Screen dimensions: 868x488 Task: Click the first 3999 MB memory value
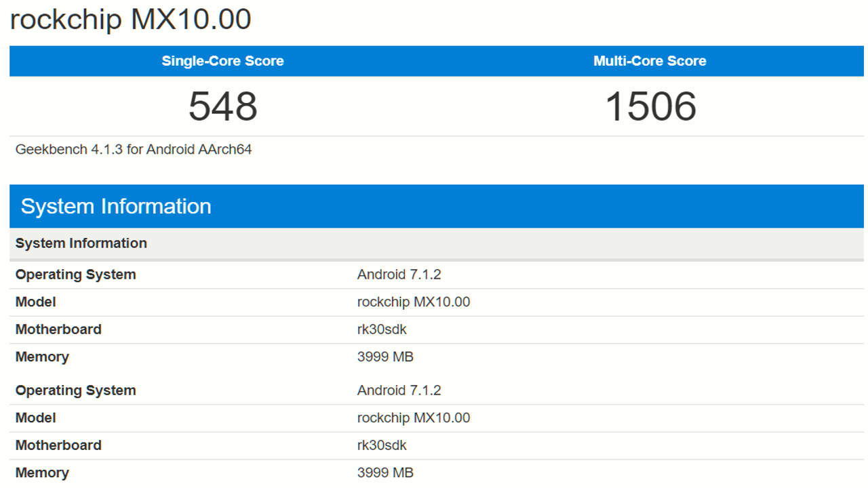385,357
